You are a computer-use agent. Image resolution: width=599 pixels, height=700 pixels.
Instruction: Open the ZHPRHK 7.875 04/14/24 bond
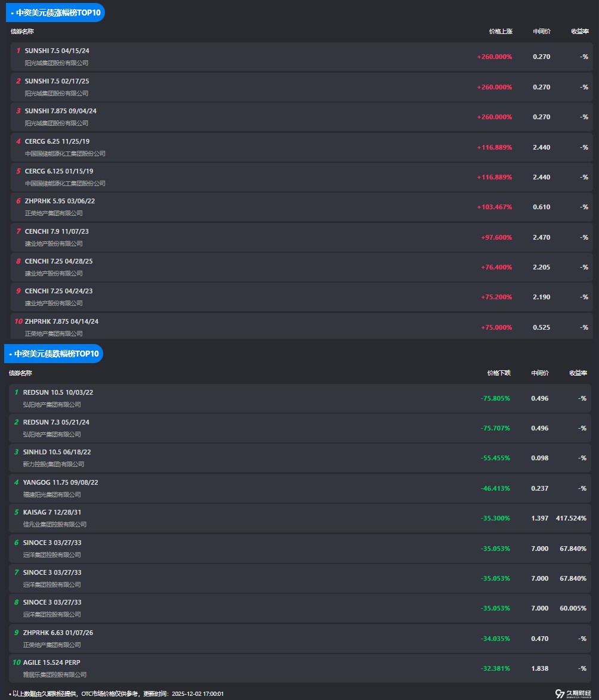click(x=61, y=321)
